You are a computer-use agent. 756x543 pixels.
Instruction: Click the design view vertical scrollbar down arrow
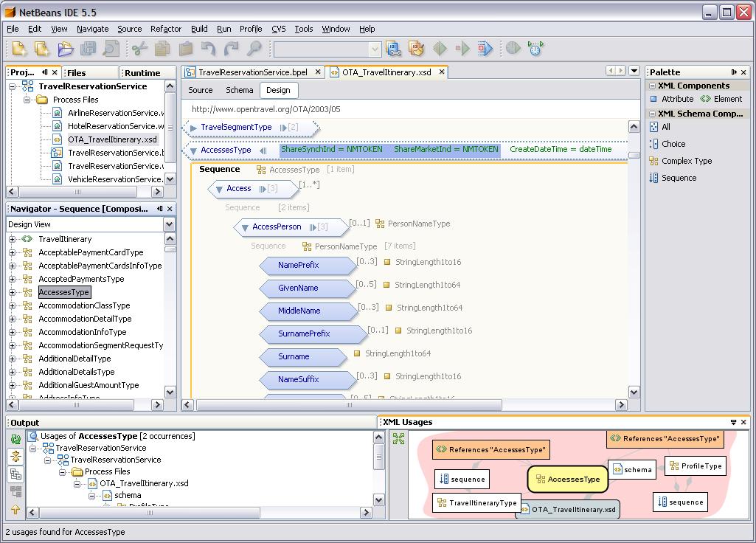(x=634, y=392)
